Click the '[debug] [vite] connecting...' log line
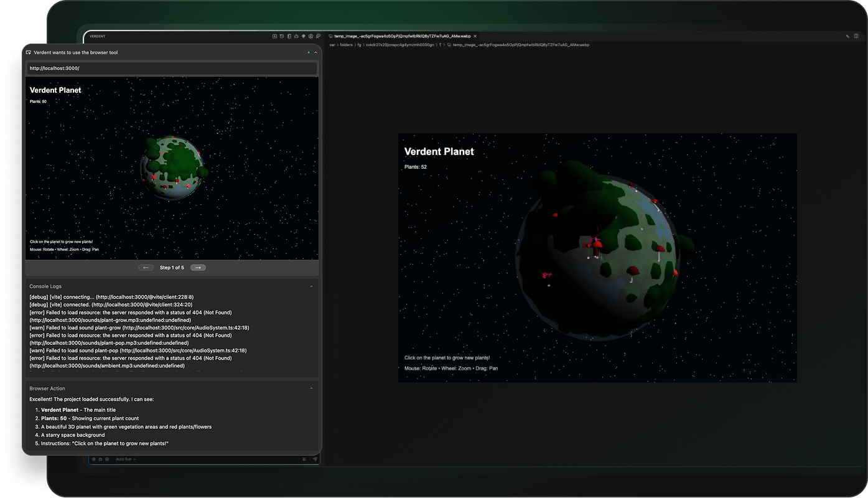Image resolution: width=868 pixels, height=498 pixels. tap(111, 297)
